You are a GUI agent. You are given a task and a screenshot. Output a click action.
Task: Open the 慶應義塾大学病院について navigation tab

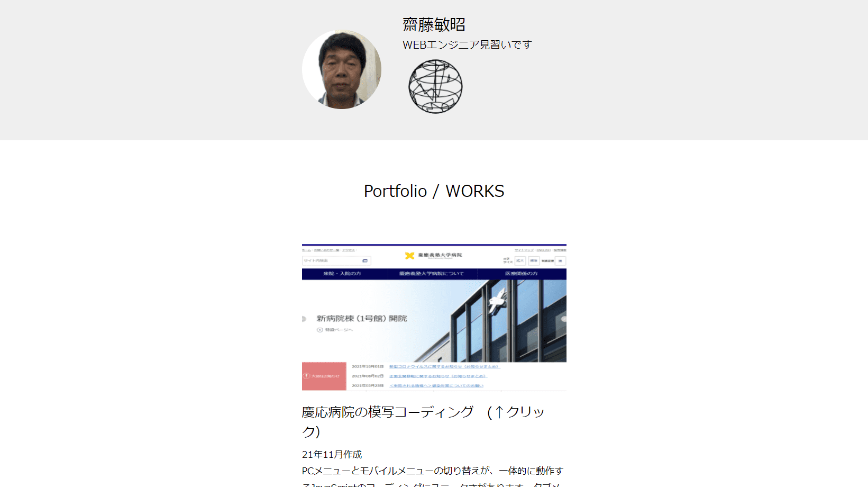[432, 274]
